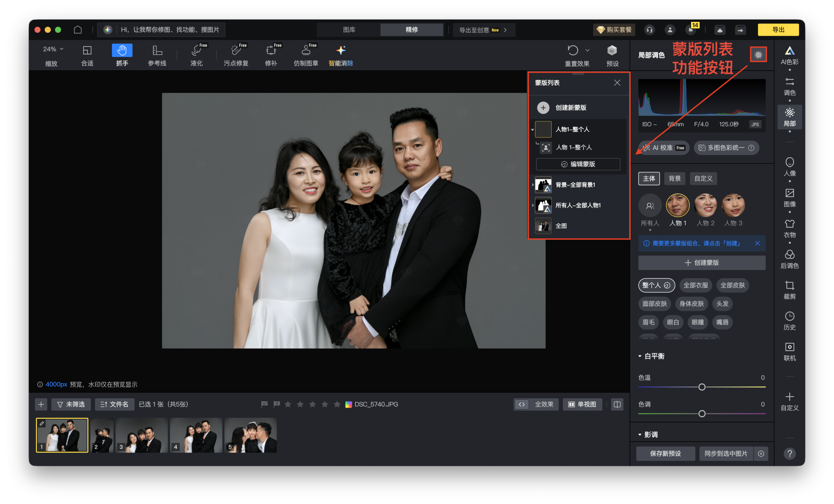The height and width of the screenshot is (504, 834).
Task: Select the Clone Stamp (仿制图章) tool
Action: point(306,54)
